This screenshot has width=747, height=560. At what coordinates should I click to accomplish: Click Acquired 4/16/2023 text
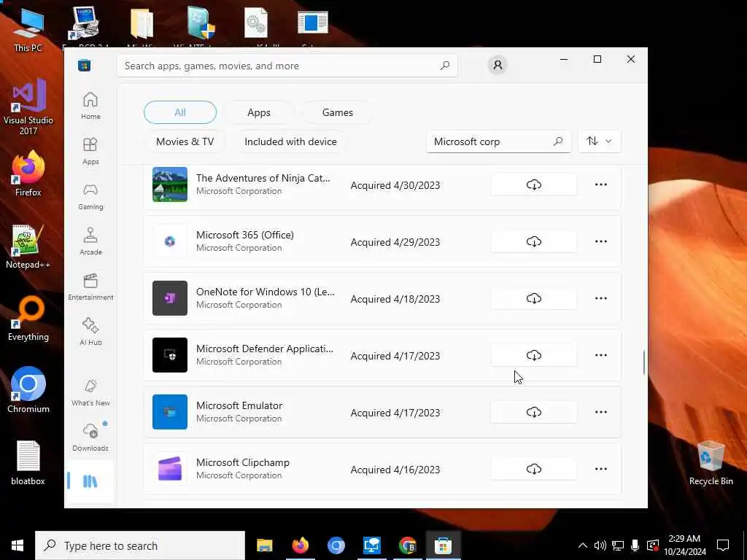[395, 470]
